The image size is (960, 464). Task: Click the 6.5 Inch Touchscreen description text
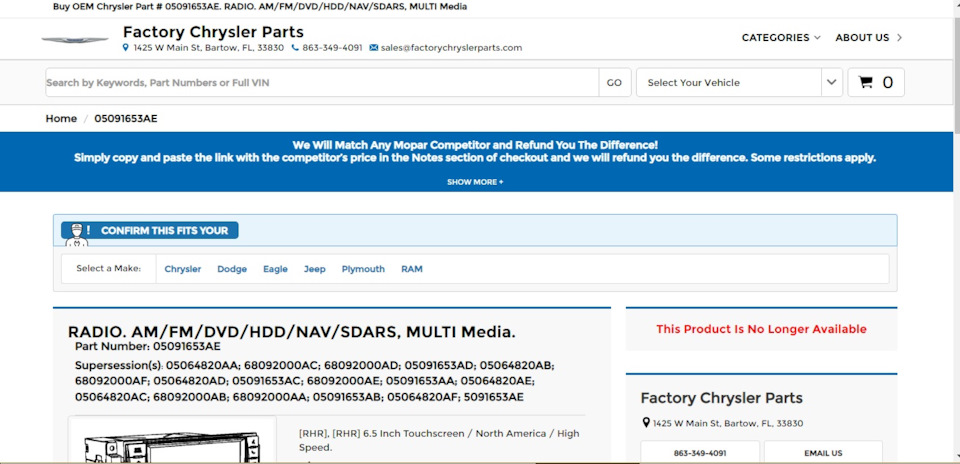(439, 441)
